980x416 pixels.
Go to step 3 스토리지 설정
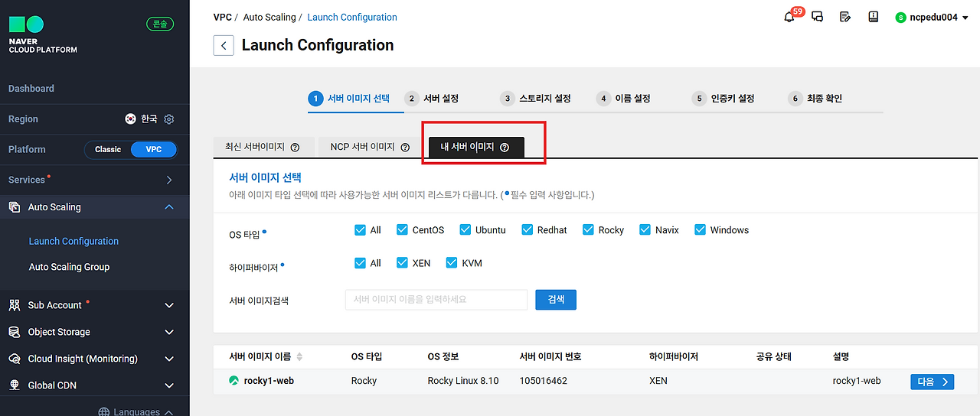coord(536,98)
